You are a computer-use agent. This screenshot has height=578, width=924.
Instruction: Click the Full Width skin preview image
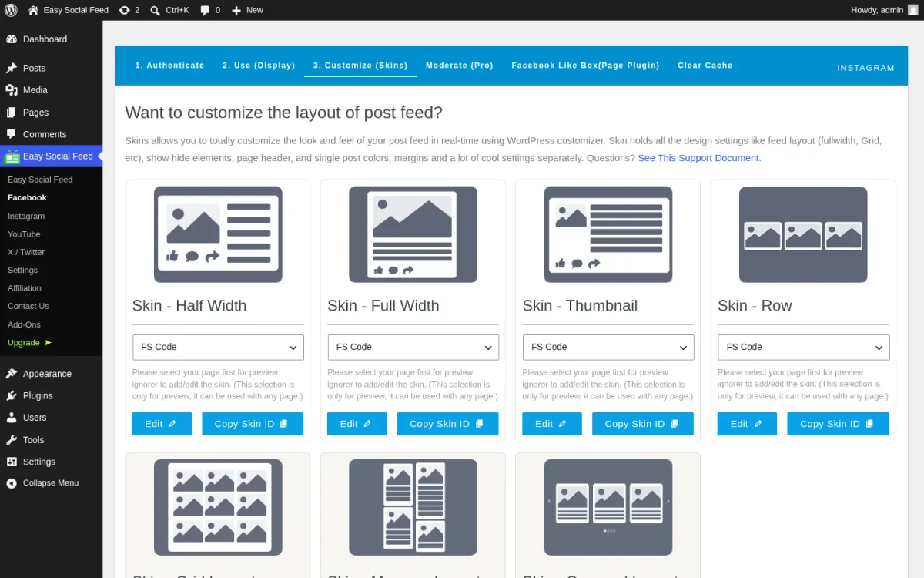(x=413, y=234)
